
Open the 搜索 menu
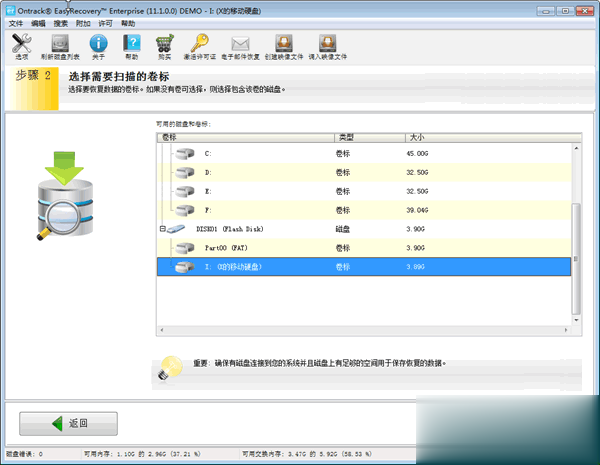(60, 24)
